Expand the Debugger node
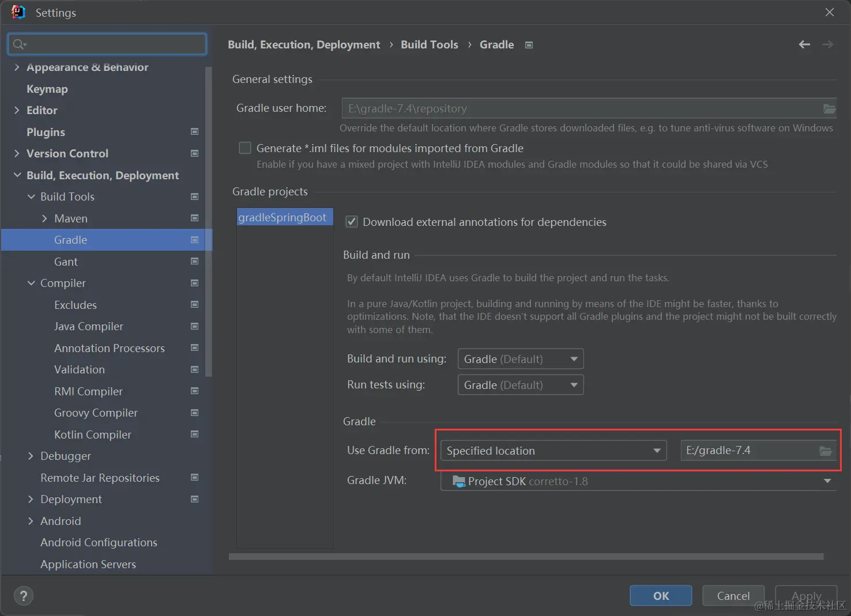This screenshot has height=616, width=851. (31, 456)
